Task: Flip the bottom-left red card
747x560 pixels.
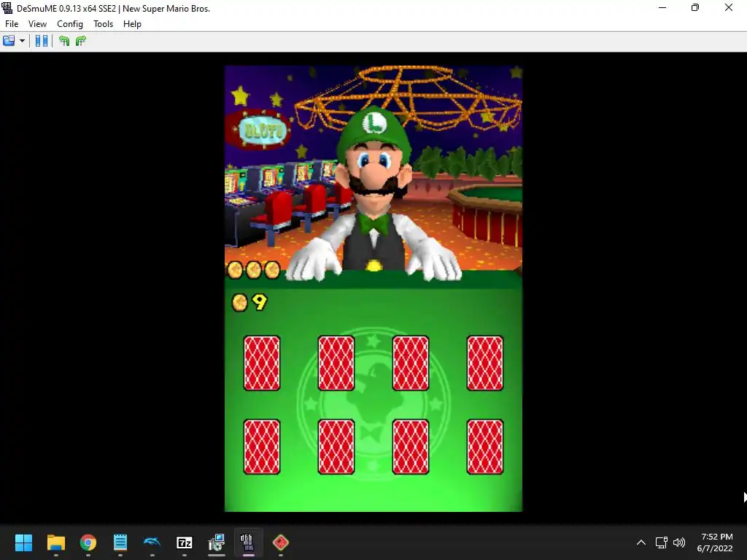Action: pos(262,447)
